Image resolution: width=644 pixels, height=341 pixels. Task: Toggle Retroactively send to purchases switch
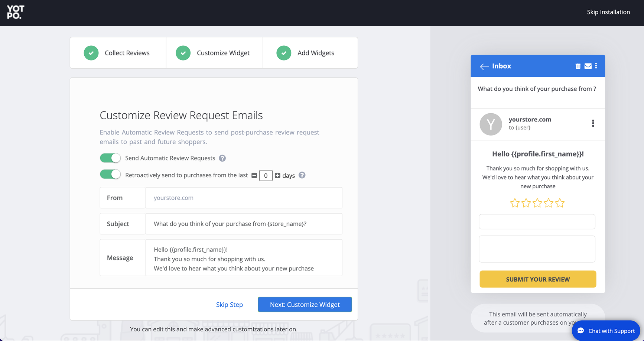[x=110, y=174]
